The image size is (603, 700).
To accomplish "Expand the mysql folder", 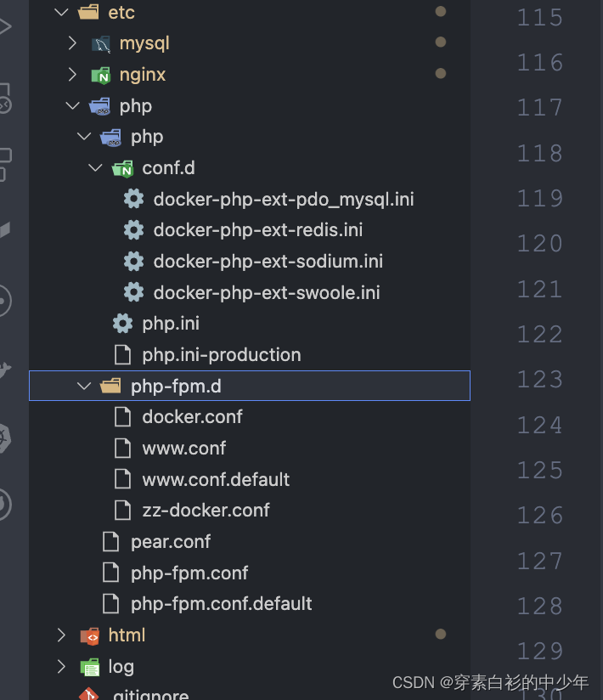I will [x=71, y=42].
